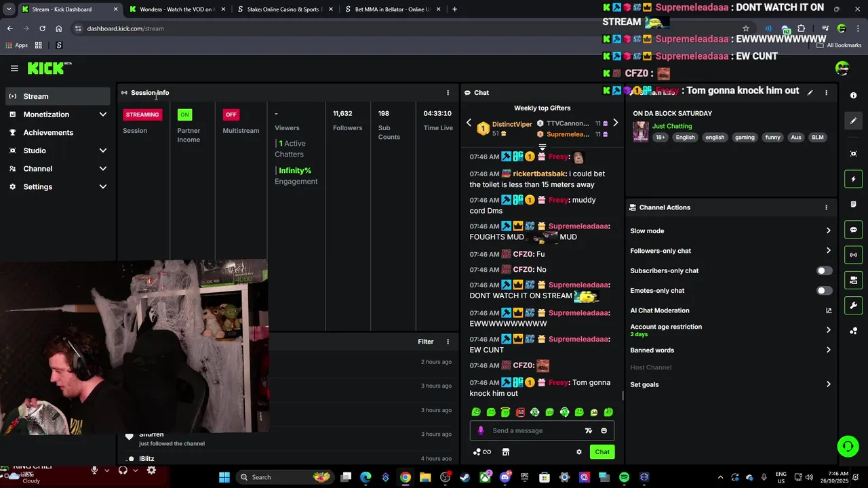Screen dimensions: 868x488
Task: Switch to Bet MMA in Bellator tab
Action: pos(393,9)
